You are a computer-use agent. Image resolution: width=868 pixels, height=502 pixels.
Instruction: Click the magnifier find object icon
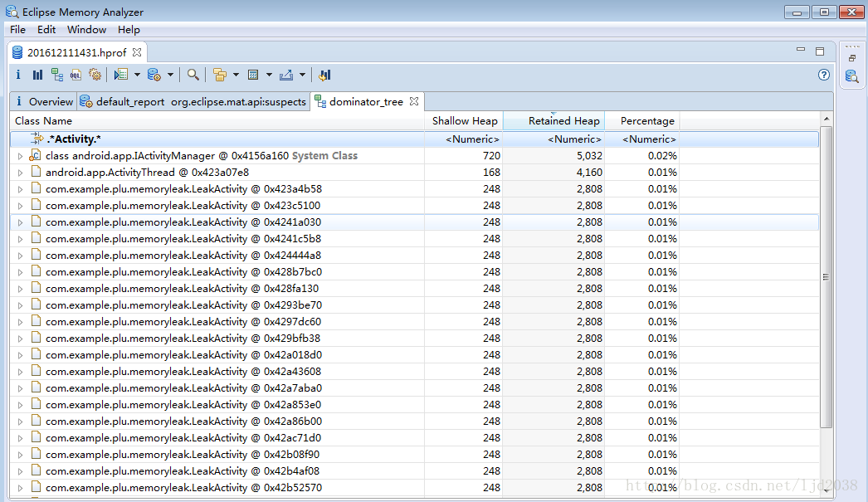pos(193,75)
